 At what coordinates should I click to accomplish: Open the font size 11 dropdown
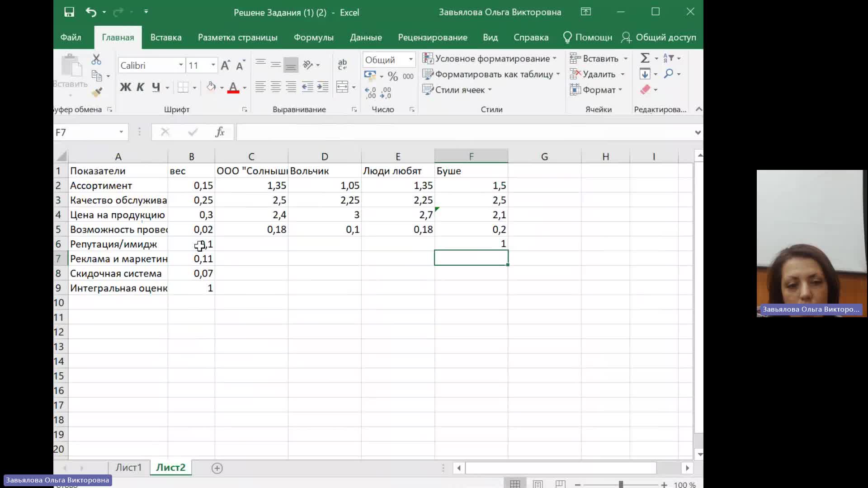point(213,65)
